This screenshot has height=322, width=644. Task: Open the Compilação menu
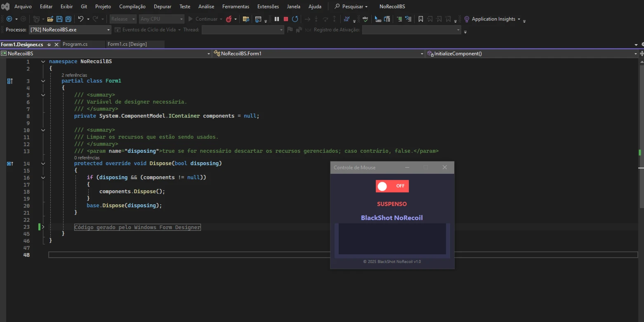132,7
